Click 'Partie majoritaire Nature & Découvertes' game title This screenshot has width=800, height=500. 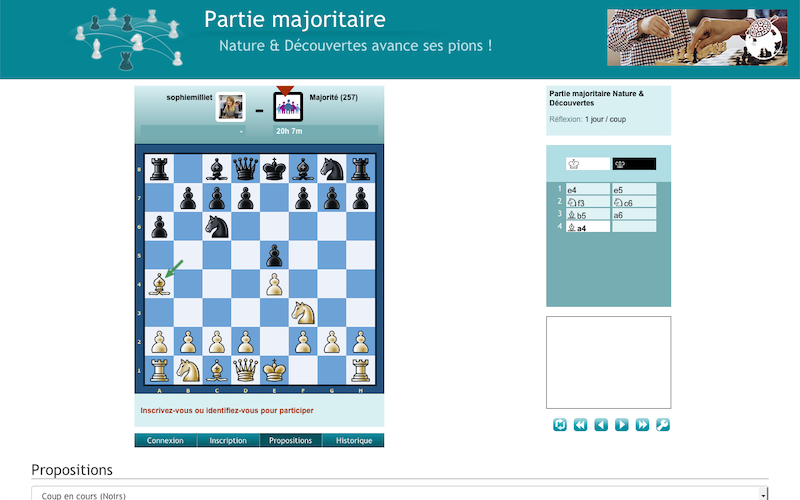tap(596, 98)
